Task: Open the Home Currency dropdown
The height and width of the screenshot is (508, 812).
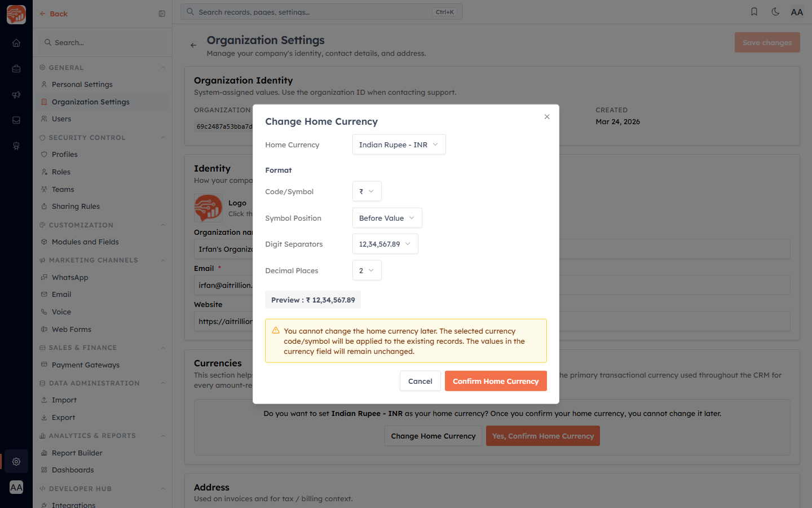Action: [x=399, y=144]
